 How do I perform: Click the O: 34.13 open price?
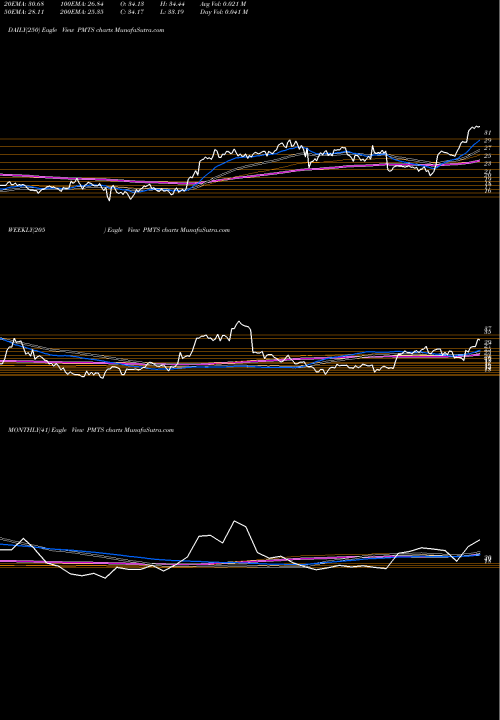[133, 4]
